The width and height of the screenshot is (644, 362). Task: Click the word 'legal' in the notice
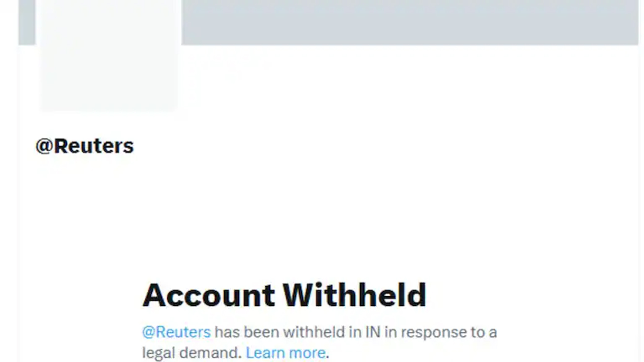pyautogui.click(x=159, y=353)
